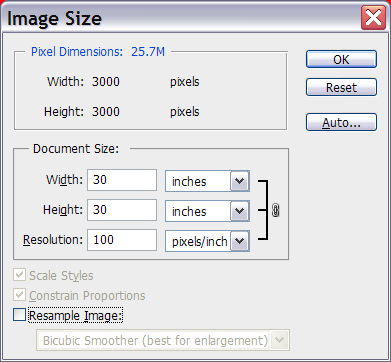Click the Reset button
The image size is (391, 362).
tap(341, 87)
